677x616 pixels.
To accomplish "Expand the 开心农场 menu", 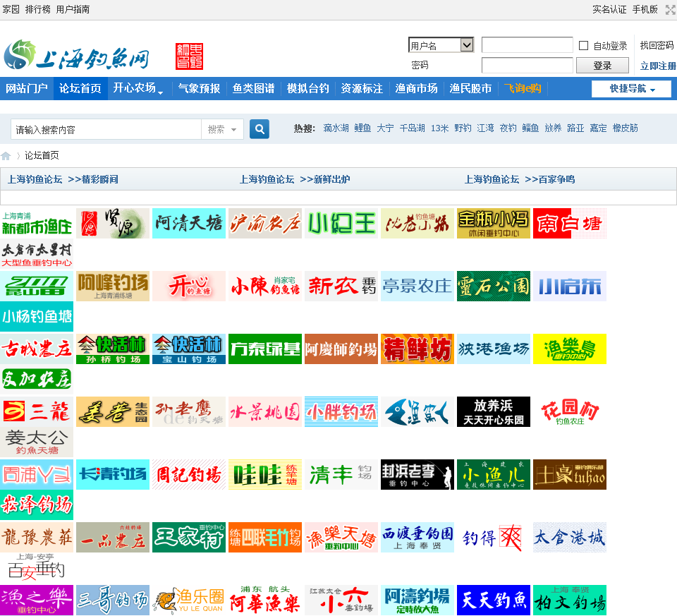I will point(138,89).
